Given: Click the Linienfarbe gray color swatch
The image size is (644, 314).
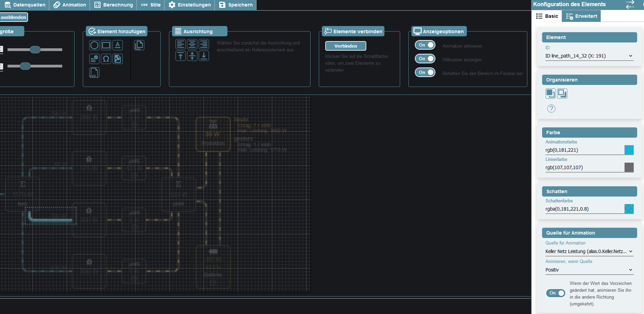Looking at the screenshot, I should tap(629, 167).
